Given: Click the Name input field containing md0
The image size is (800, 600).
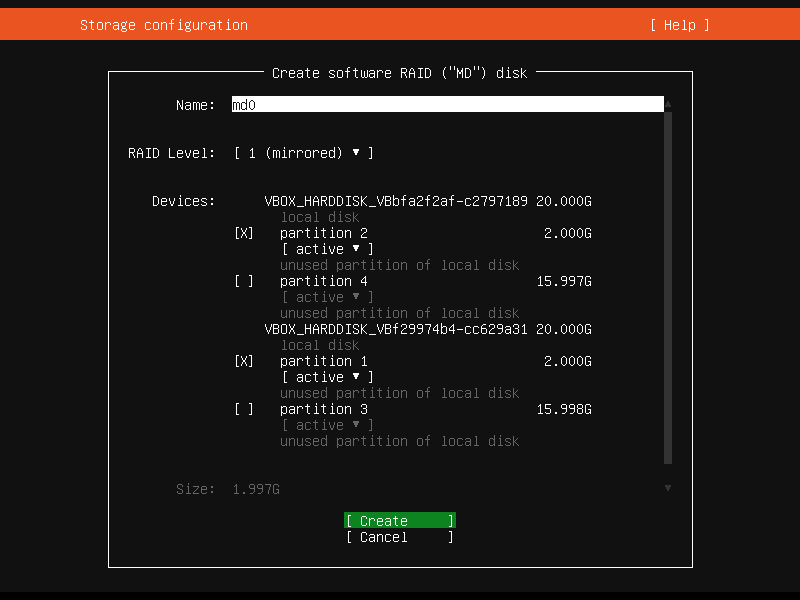Looking at the screenshot, I should coord(447,105).
